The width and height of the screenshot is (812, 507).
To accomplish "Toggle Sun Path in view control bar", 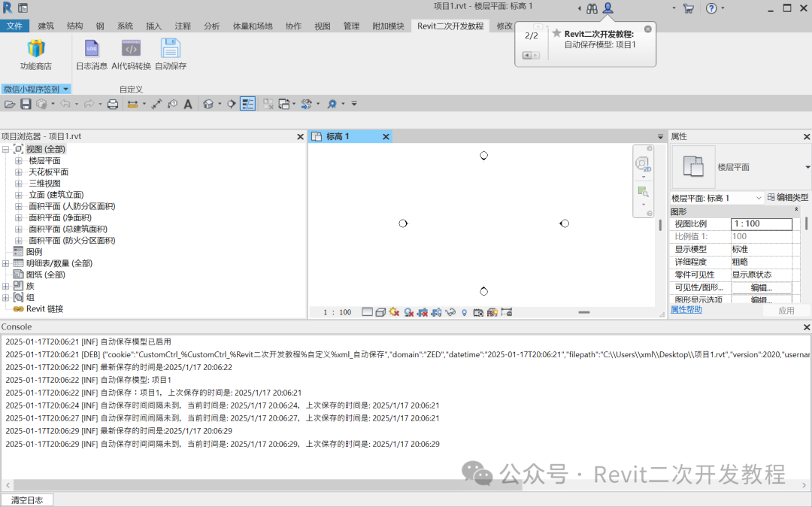I will 394,312.
